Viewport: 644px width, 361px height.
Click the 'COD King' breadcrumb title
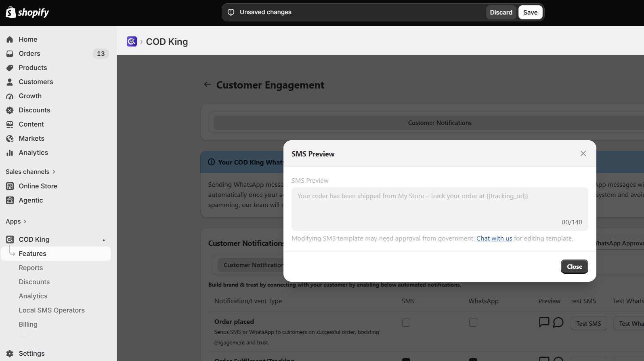[x=167, y=42]
